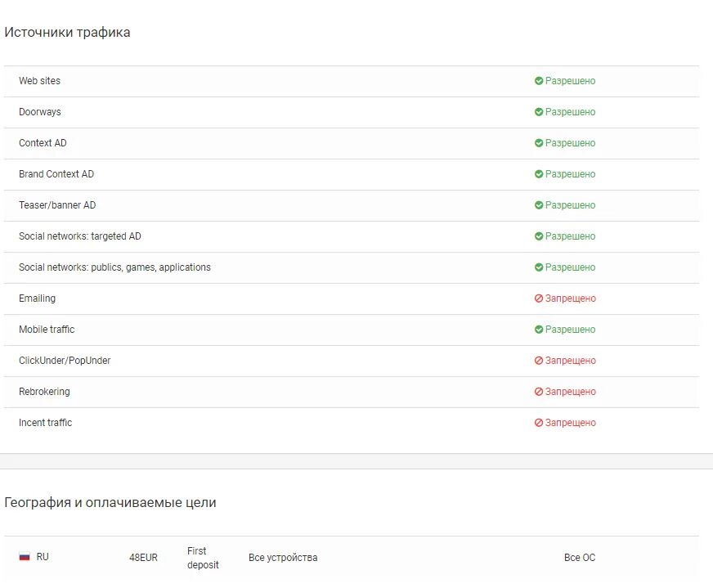
Task: Click the allowed check icon for Doorways
Action: point(539,112)
